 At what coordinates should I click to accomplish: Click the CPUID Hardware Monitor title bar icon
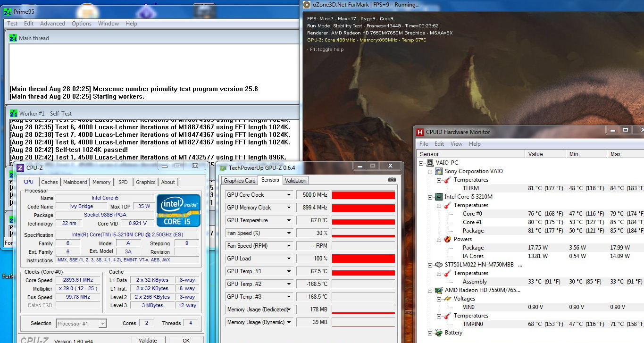coord(420,132)
